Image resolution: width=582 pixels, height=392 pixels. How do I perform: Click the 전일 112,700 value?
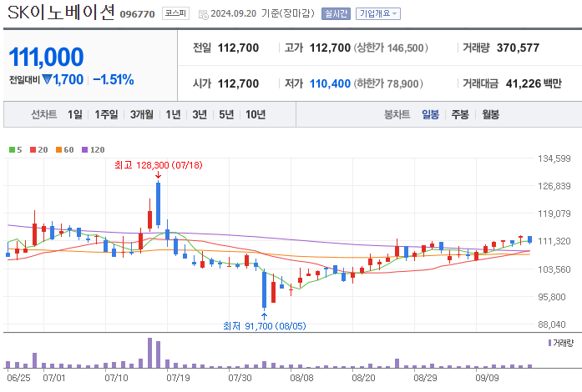(x=238, y=48)
